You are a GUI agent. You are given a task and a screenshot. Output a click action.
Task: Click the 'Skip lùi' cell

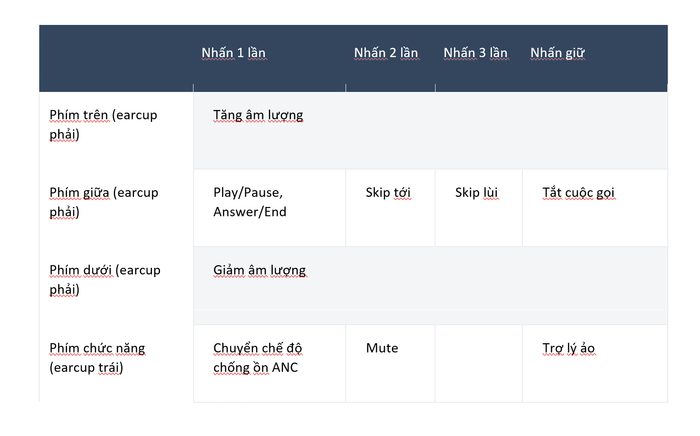coord(476,192)
